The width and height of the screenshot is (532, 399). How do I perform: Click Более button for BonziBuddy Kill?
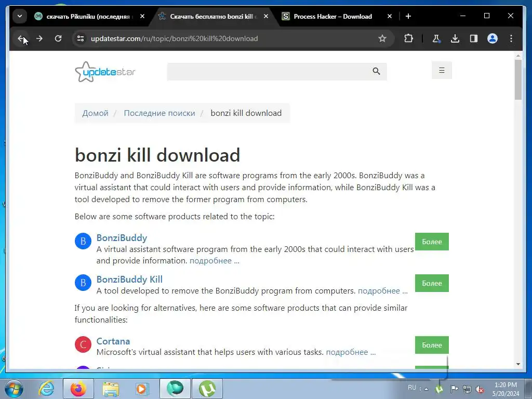pyautogui.click(x=432, y=283)
